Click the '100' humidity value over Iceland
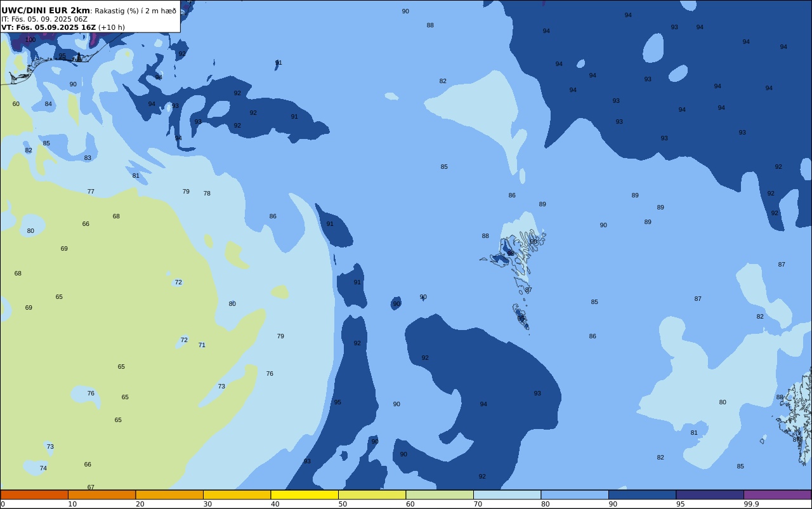 [x=30, y=40]
